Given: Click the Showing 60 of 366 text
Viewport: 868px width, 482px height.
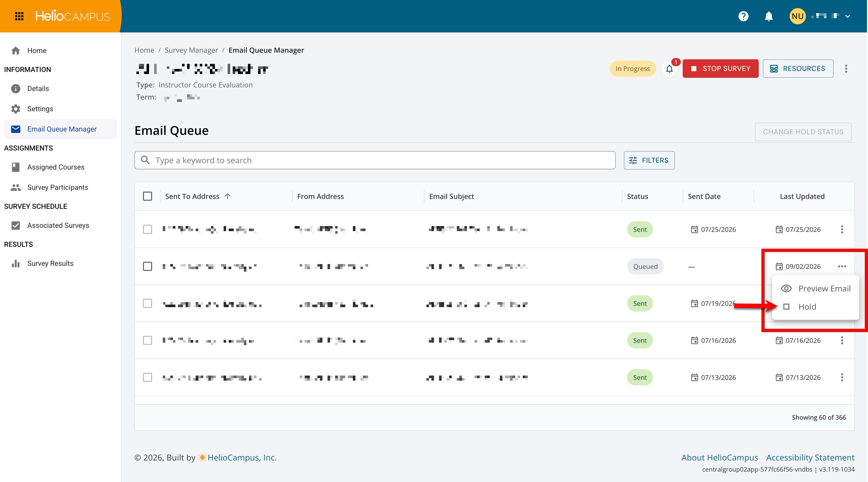Looking at the screenshot, I should (819, 417).
